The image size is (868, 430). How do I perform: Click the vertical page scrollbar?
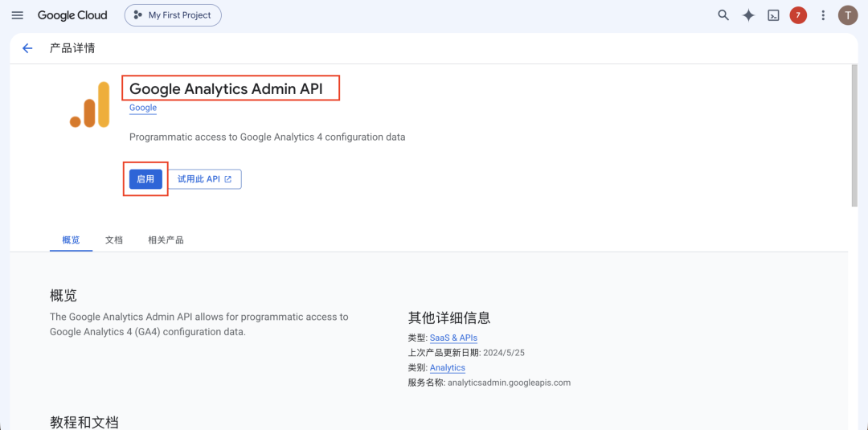854,136
